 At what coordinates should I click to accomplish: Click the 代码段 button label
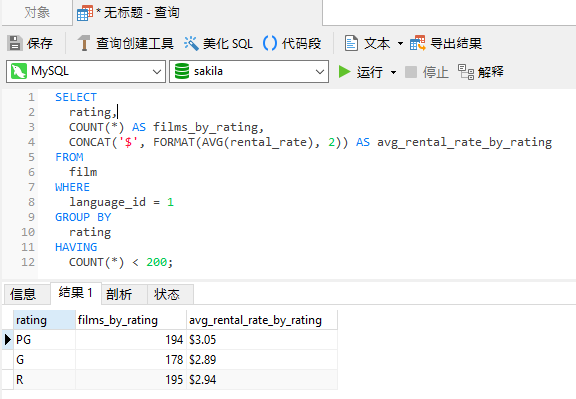(x=301, y=43)
